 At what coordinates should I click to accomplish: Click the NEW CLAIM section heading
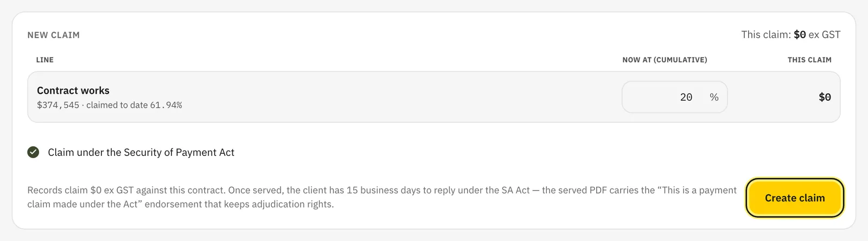[x=54, y=35]
